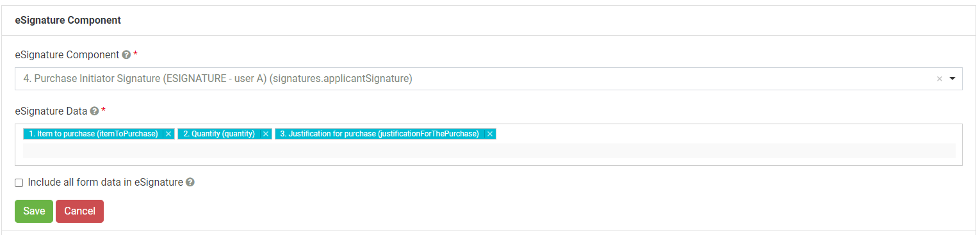Open the Purchase Initiator Signature select box
Image resolution: width=980 pixels, height=235 pixels.
point(488,79)
